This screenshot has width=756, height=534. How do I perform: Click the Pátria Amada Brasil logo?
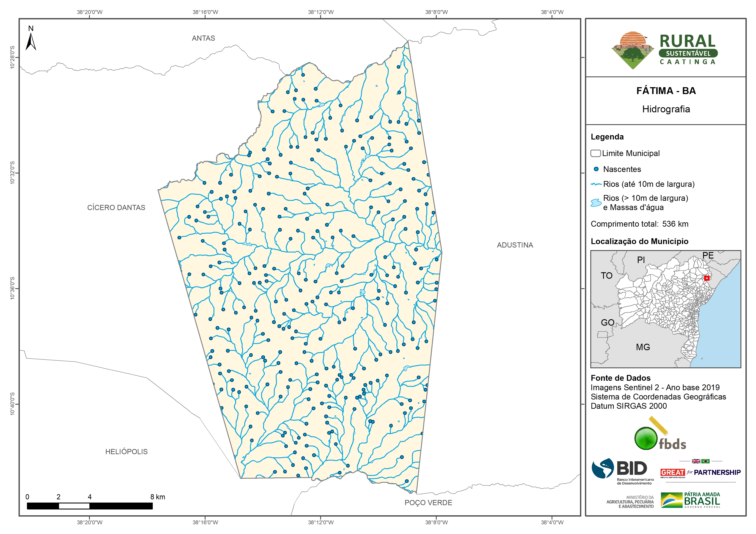tap(691, 500)
